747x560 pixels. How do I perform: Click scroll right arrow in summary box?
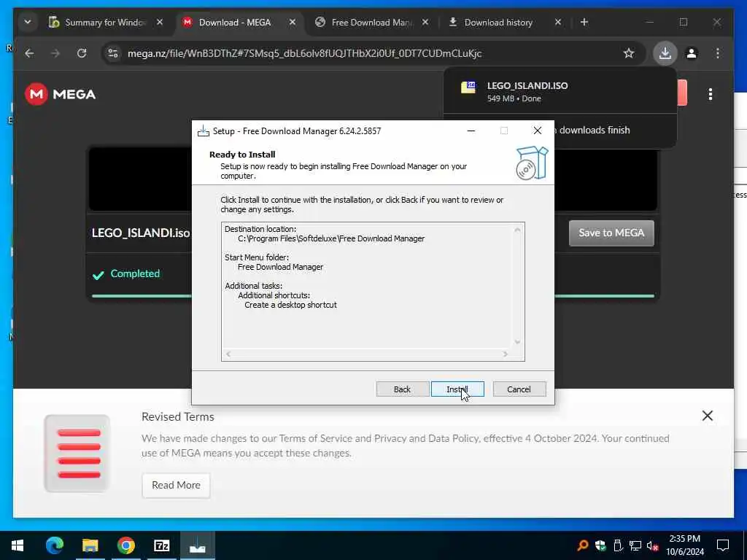506,354
